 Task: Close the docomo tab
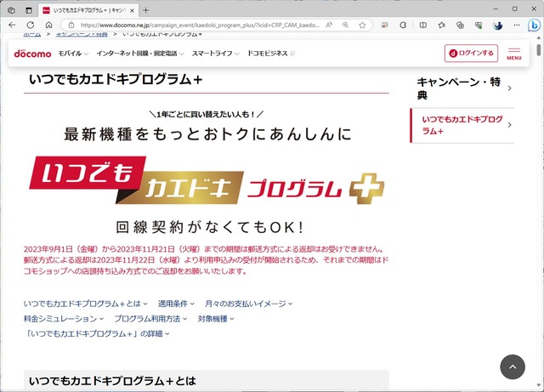coord(133,10)
